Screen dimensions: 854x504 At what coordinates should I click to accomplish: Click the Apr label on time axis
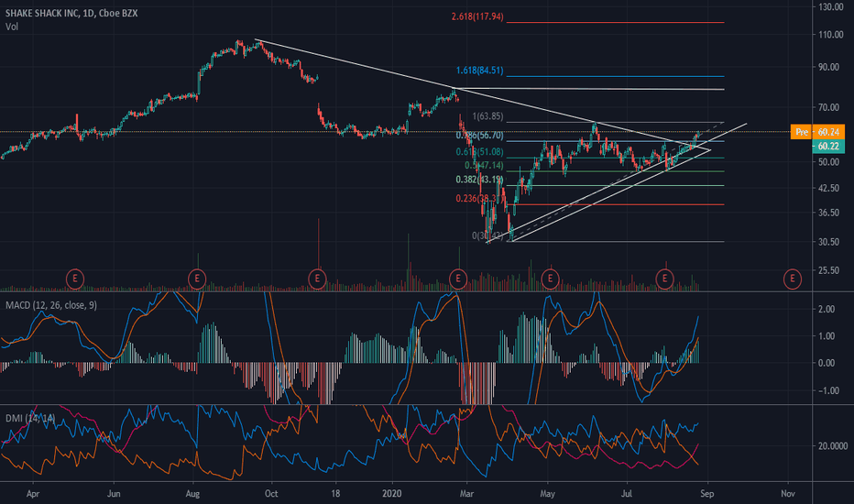[x=33, y=494]
